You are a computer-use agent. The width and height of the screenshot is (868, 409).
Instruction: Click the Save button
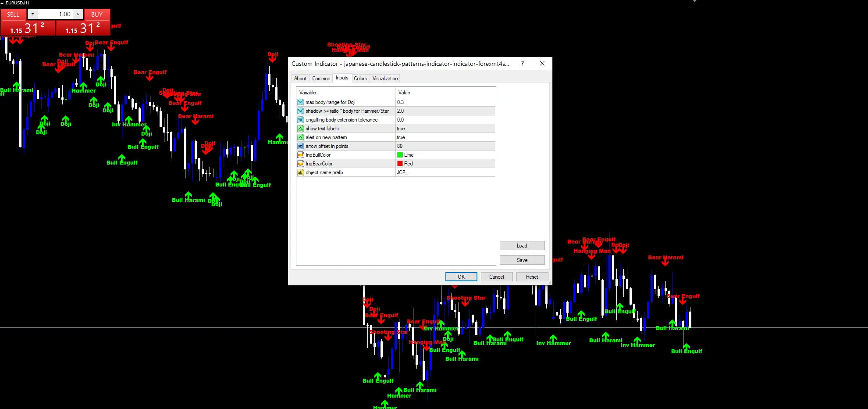pyautogui.click(x=522, y=260)
